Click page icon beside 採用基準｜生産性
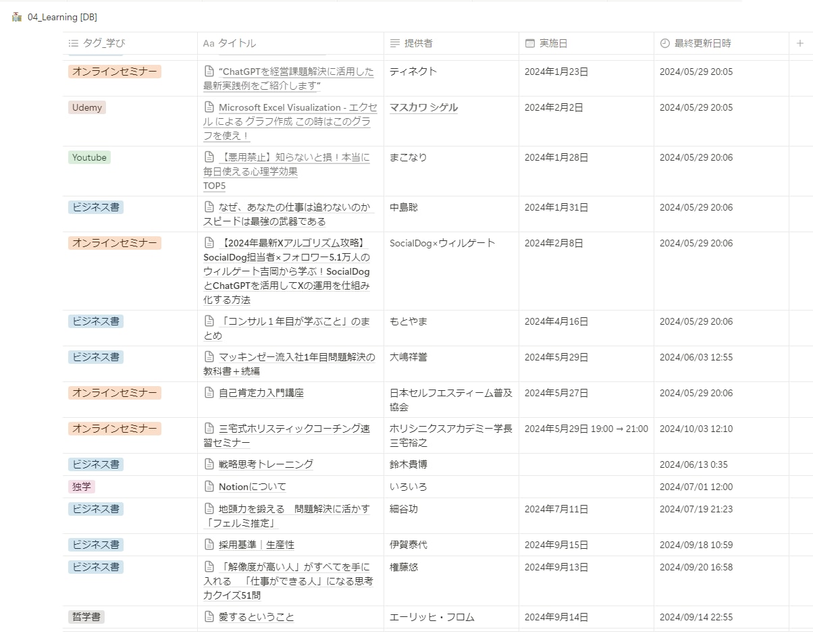This screenshot has height=644, width=813. coord(209,545)
